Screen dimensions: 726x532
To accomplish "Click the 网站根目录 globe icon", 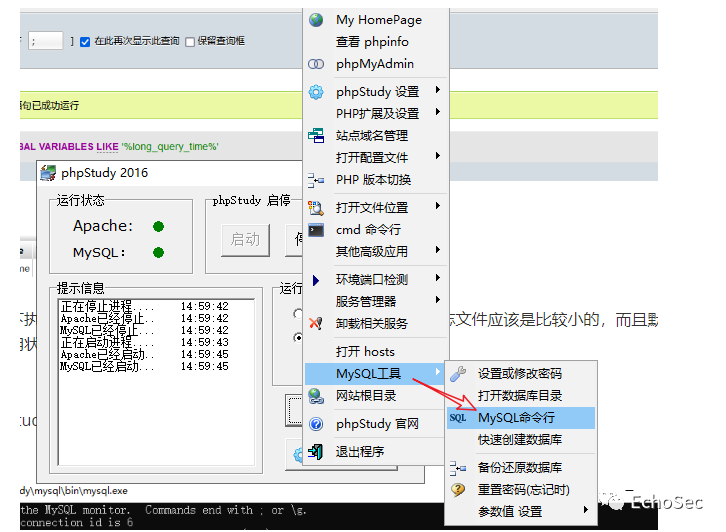I will tap(316, 396).
